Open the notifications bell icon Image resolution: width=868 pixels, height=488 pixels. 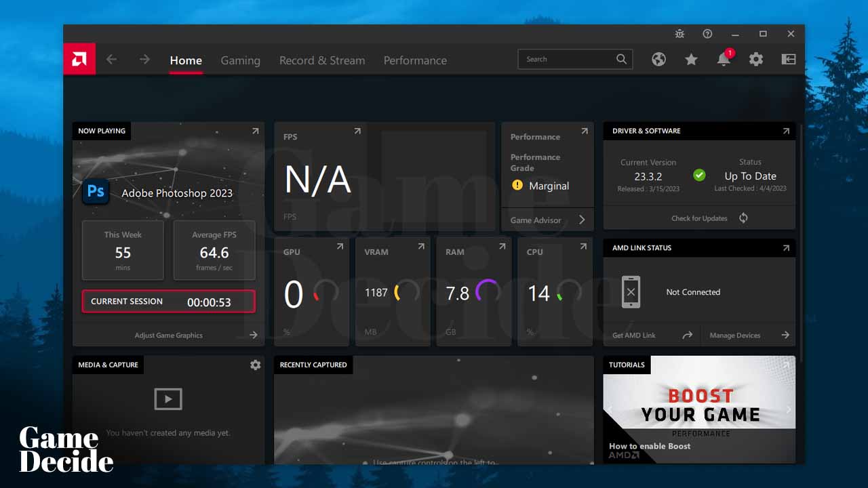[x=724, y=60]
